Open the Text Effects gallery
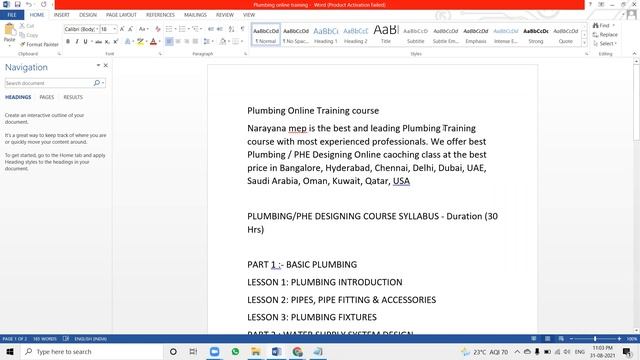The height and width of the screenshot is (360, 640). click(x=128, y=42)
